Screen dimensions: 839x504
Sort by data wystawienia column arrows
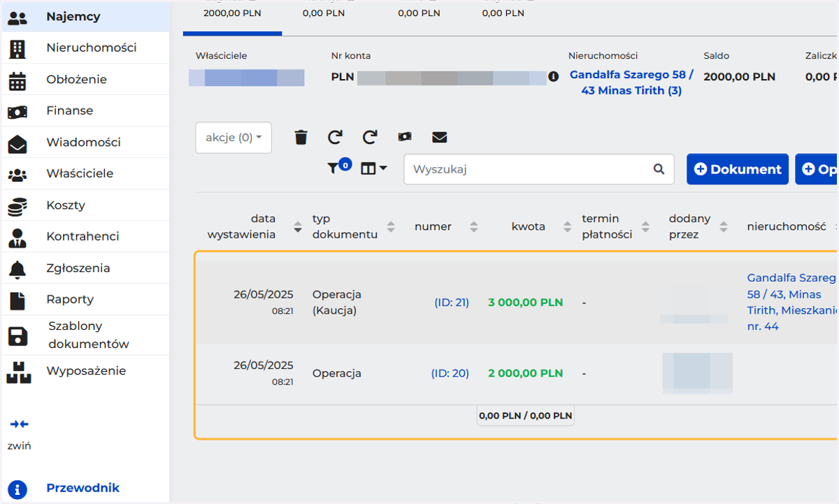click(298, 226)
